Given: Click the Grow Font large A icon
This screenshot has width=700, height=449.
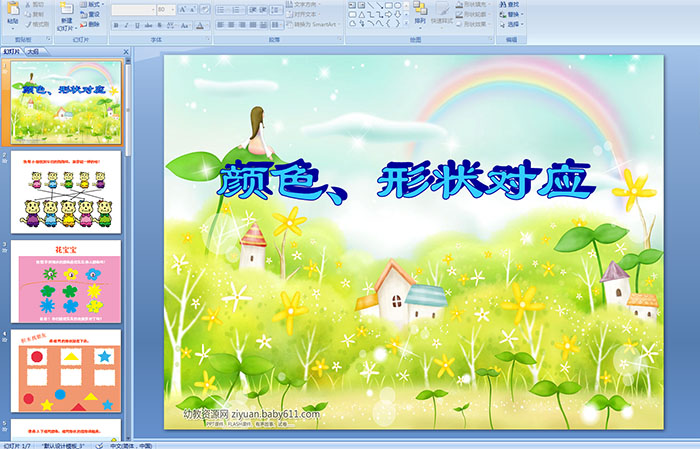Looking at the screenshot, I should coord(183,9).
